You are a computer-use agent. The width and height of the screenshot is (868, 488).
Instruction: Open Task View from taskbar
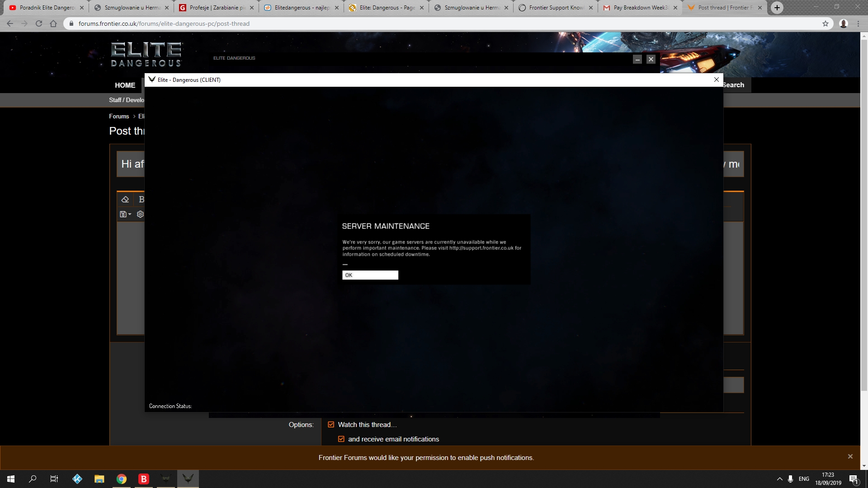pos(54,479)
